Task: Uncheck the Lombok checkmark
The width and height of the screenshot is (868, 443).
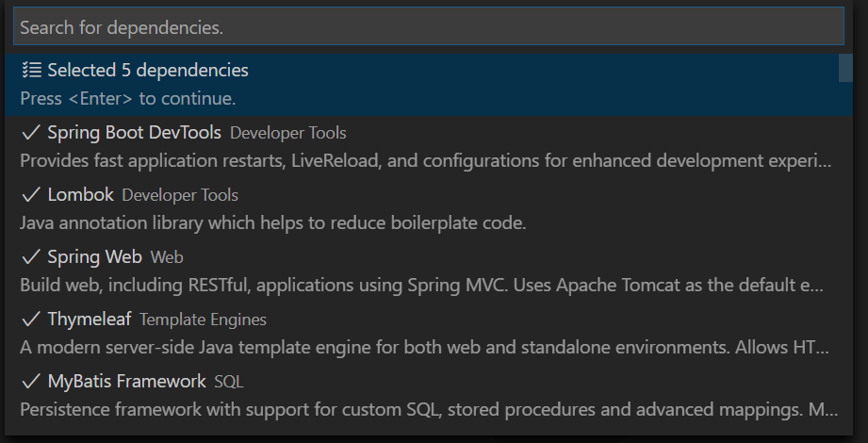Action: 31,195
